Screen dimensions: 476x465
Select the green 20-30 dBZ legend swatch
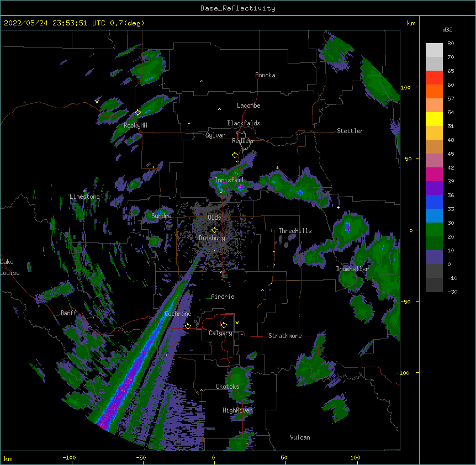point(434,230)
